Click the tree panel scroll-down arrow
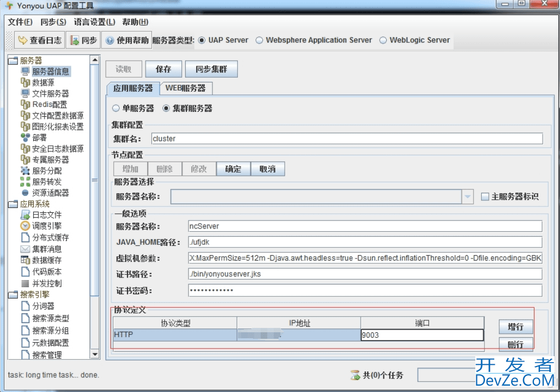Screen dimensions: 560x392 (95, 355)
